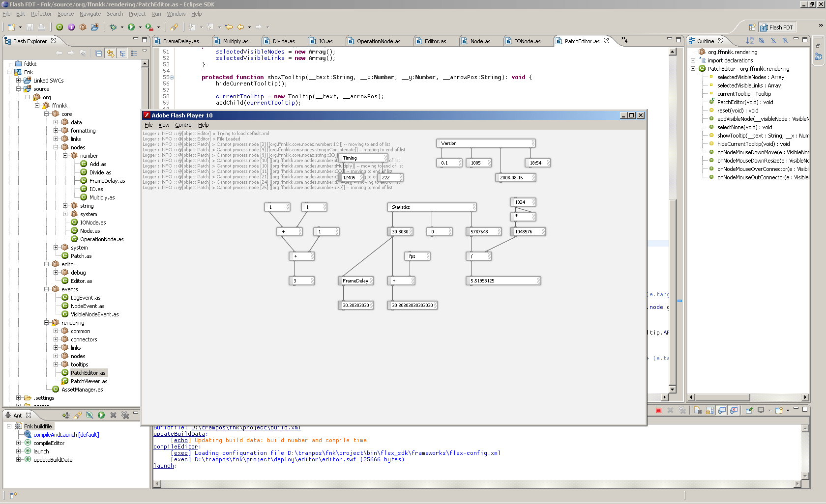Open the Project menu
Viewport: 826px width, 504px height.
click(137, 14)
